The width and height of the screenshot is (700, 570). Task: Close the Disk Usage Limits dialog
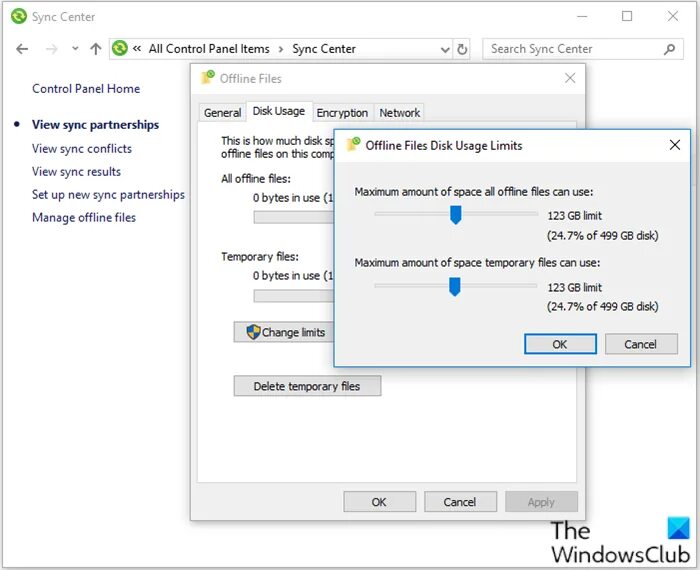(675, 145)
